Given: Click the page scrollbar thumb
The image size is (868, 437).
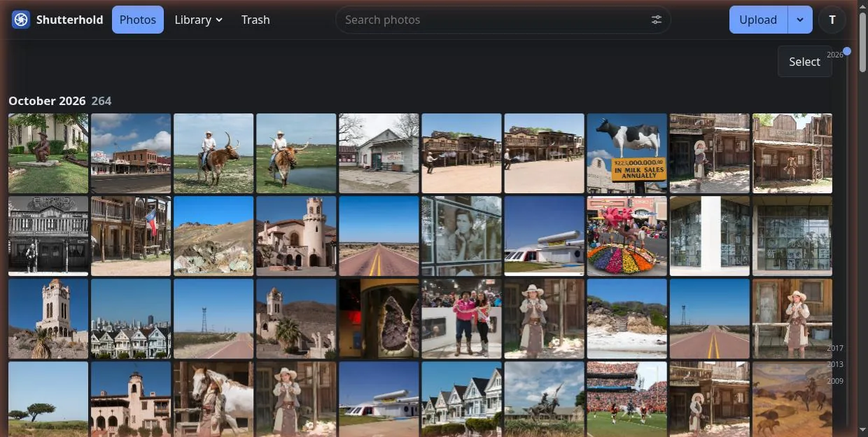Looking at the screenshot, I should coord(863,41).
